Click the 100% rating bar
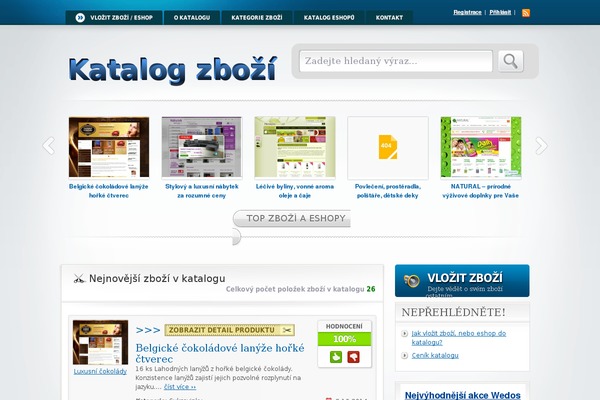The width and height of the screenshot is (600, 400). pos(344,339)
